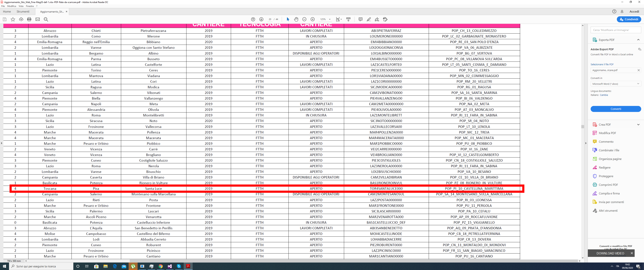
Task: Select the hand pan tool
Action: click(296, 19)
